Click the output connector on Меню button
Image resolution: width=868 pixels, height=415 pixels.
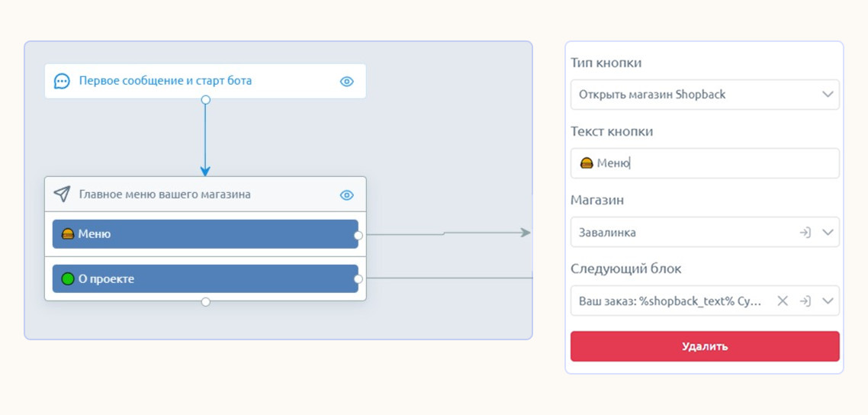[x=358, y=235]
